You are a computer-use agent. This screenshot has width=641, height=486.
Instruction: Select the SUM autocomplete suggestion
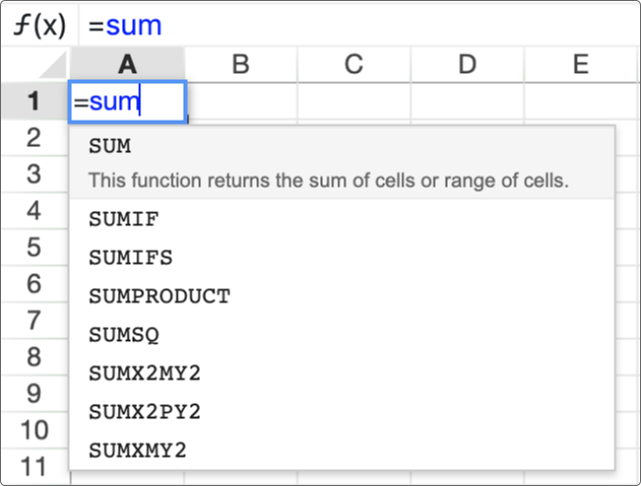pyautogui.click(x=342, y=163)
